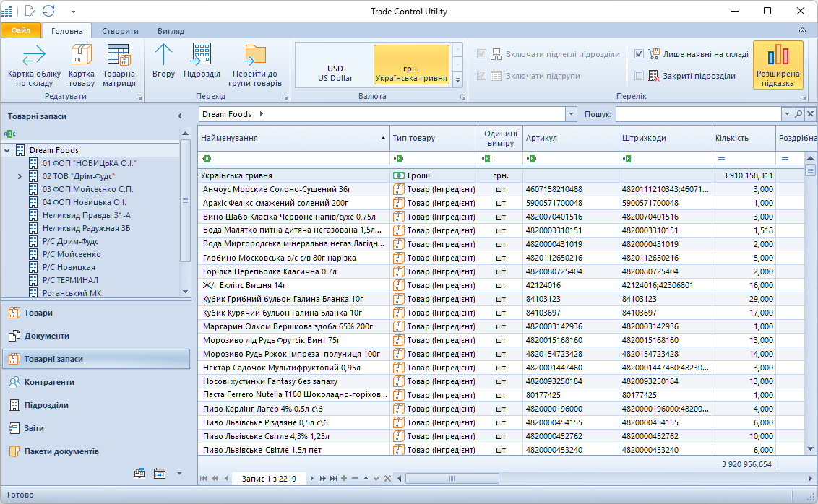The width and height of the screenshot is (818, 504).
Task: Go to the first record in navigator
Action: [x=203, y=479]
